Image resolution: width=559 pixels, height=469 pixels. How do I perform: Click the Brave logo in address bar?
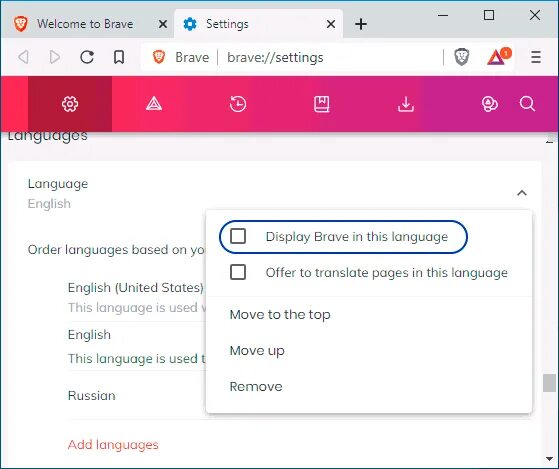(159, 57)
